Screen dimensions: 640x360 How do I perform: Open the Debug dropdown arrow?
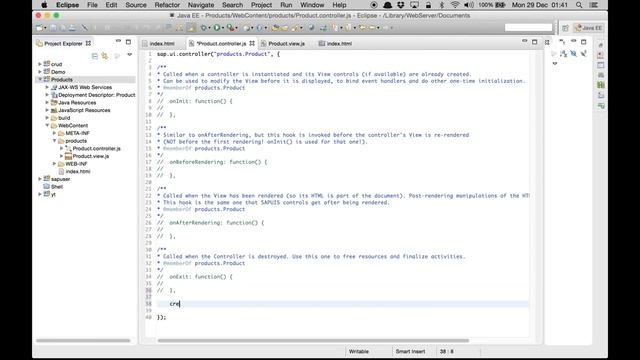click(x=209, y=28)
